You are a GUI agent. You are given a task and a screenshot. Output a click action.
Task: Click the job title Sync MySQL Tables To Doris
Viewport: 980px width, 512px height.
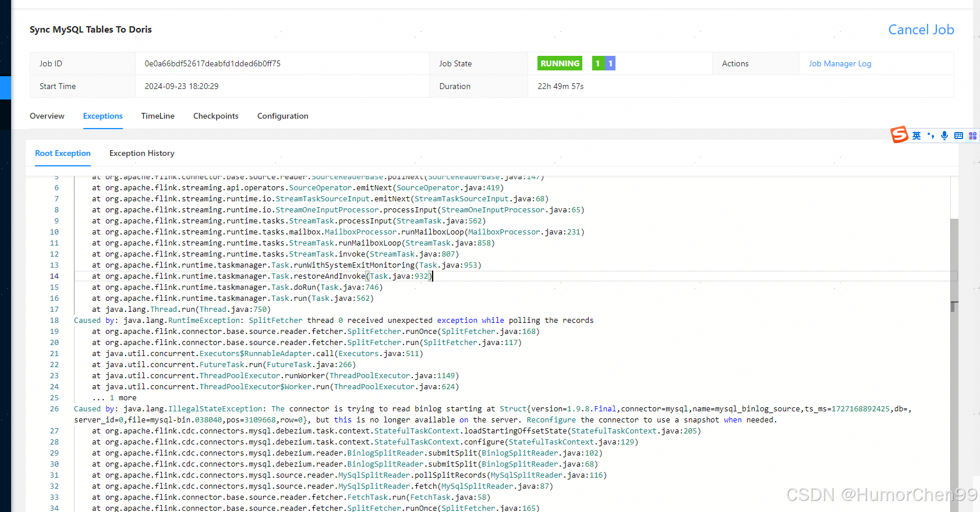point(91,29)
